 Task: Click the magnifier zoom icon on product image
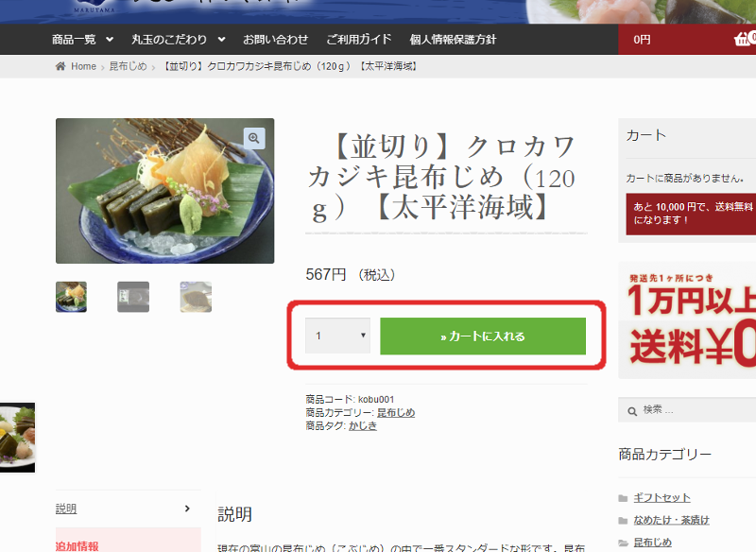(x=254, y=138)
